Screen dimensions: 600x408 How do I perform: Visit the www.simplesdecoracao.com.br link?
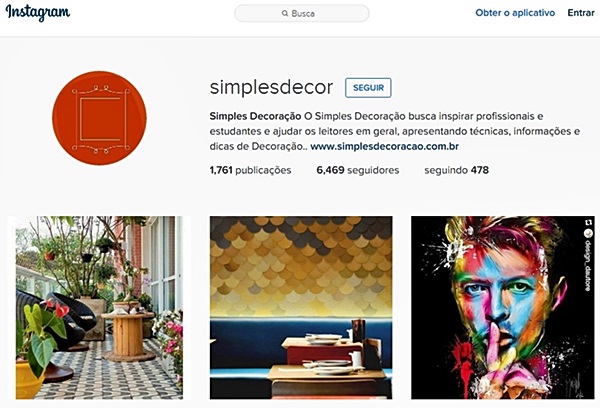click(385, 146)
